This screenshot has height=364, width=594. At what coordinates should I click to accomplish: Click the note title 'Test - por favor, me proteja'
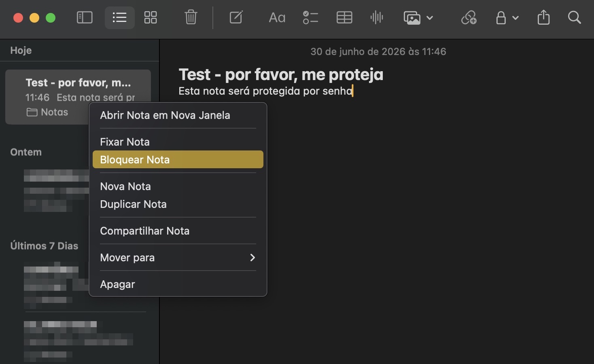coord(281,74)
